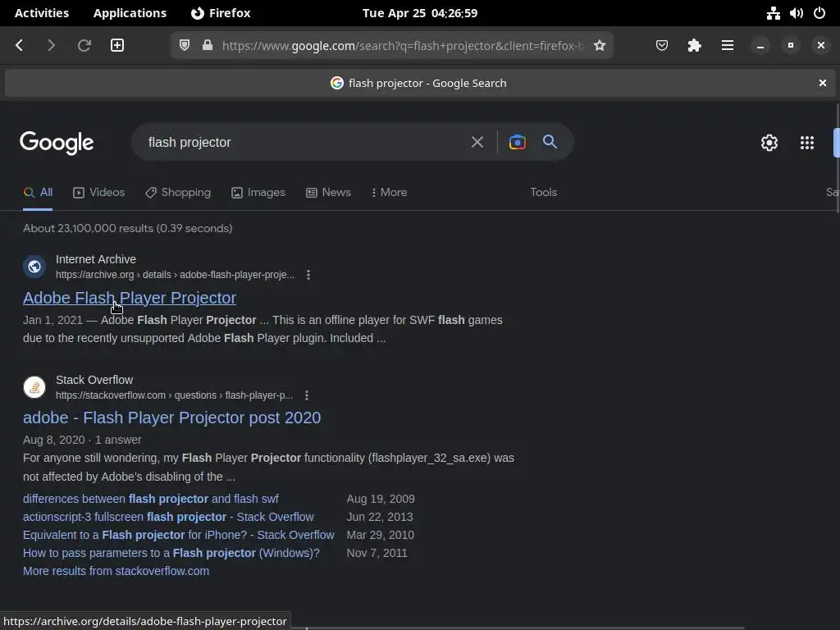Search by image with Google Lens
The height and width of the screenshot is (630, 840).
click(517, 142)
